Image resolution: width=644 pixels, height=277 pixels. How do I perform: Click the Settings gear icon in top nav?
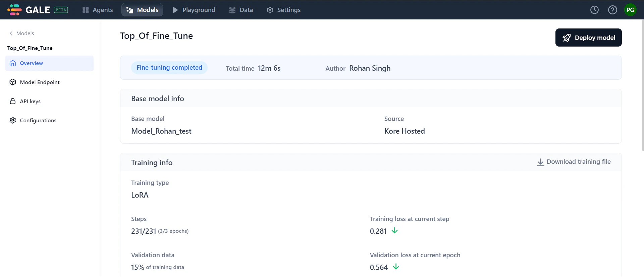[x=270, y=10]
